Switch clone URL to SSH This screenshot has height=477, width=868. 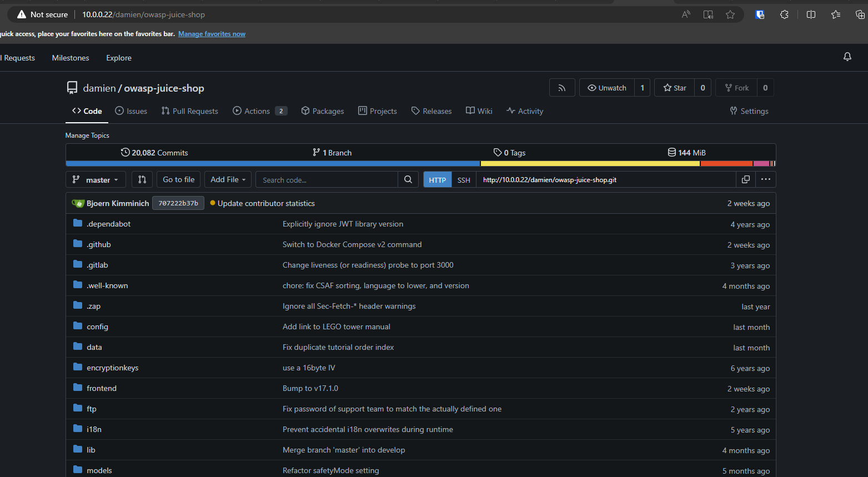coord(464,180)
